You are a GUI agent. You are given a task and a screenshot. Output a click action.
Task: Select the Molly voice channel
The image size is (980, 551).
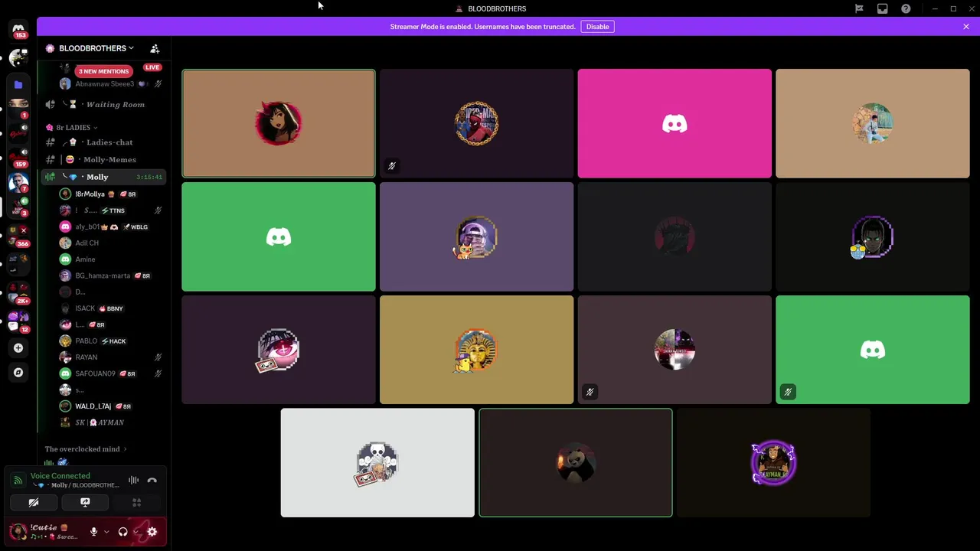pyautogui.click(x=103, y=177)
